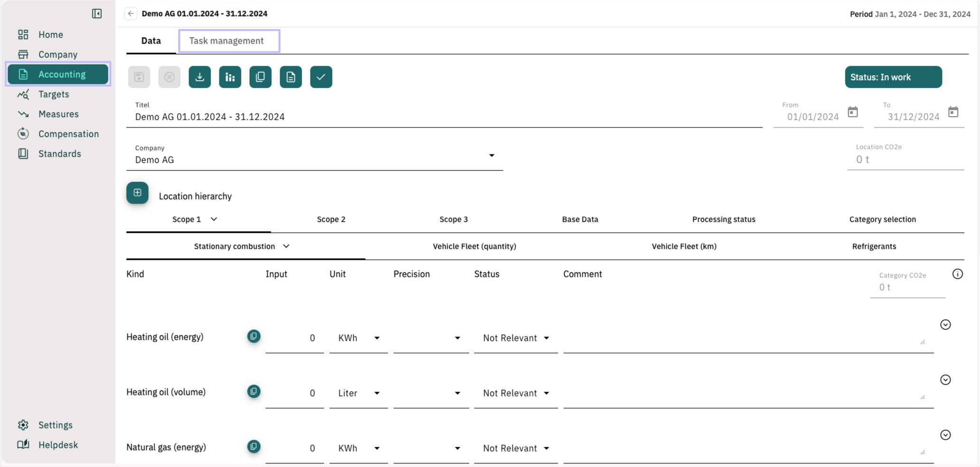The width and height of the screenshot is (980, 467).
Task: Open Company in the sidebar
Action: click(58, 55)
